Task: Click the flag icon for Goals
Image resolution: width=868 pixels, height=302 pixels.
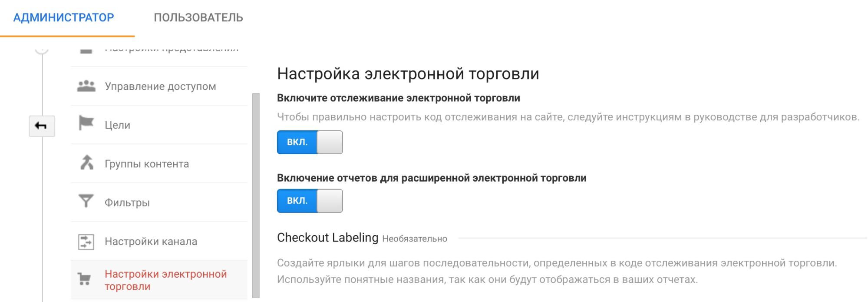Action: tap(86, 123)
